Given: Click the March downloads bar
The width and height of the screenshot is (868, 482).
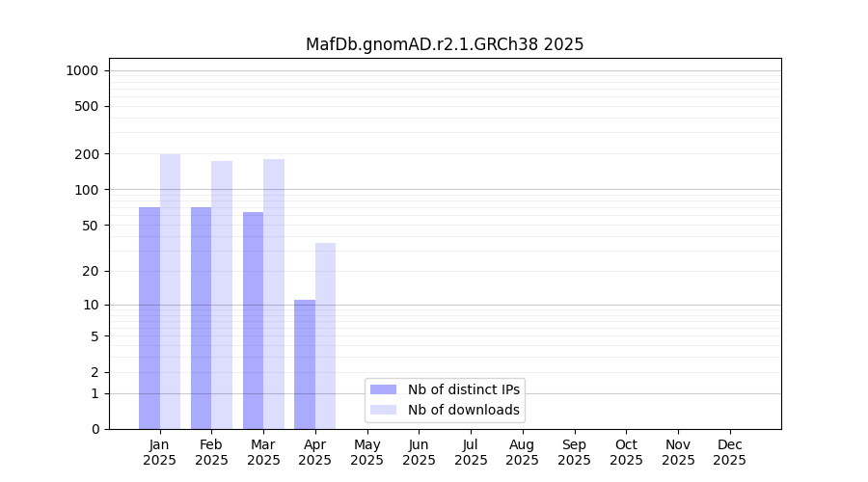Looking at the screenshot, I should tap(274, 294).
